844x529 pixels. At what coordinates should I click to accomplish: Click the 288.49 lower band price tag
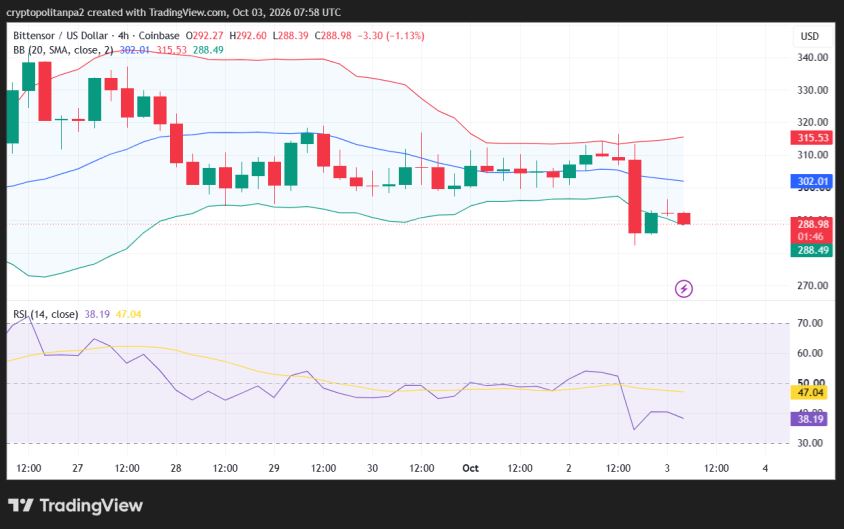812,250
